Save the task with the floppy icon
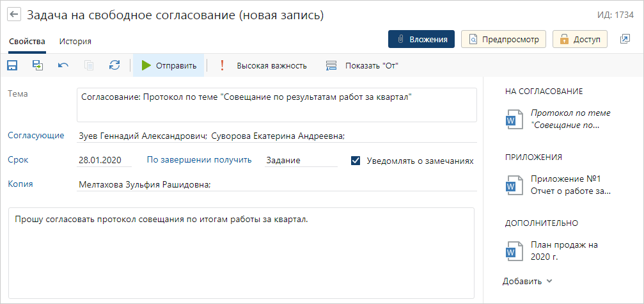 click(x=12, y=65)
